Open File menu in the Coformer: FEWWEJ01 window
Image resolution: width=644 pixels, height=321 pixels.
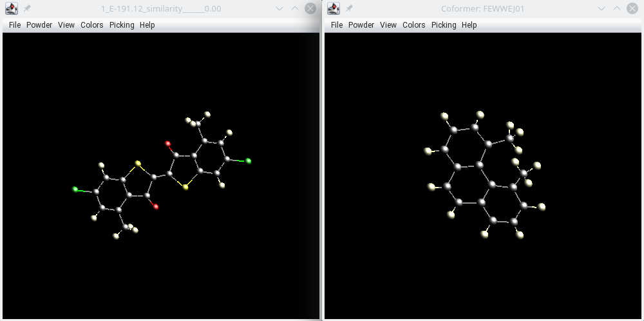click(336, 25)
